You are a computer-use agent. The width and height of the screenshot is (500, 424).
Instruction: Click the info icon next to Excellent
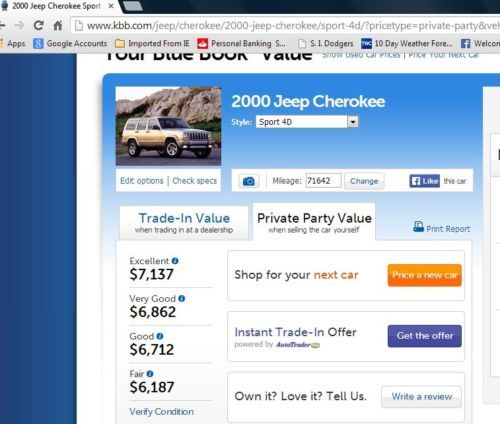pyautogui.click(x=175, y=261)
